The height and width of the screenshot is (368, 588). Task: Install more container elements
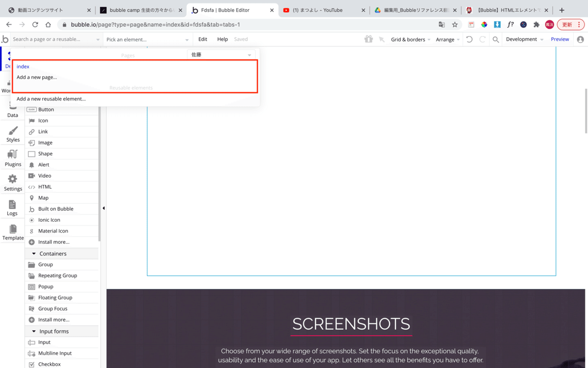click(x=62, y=320)
